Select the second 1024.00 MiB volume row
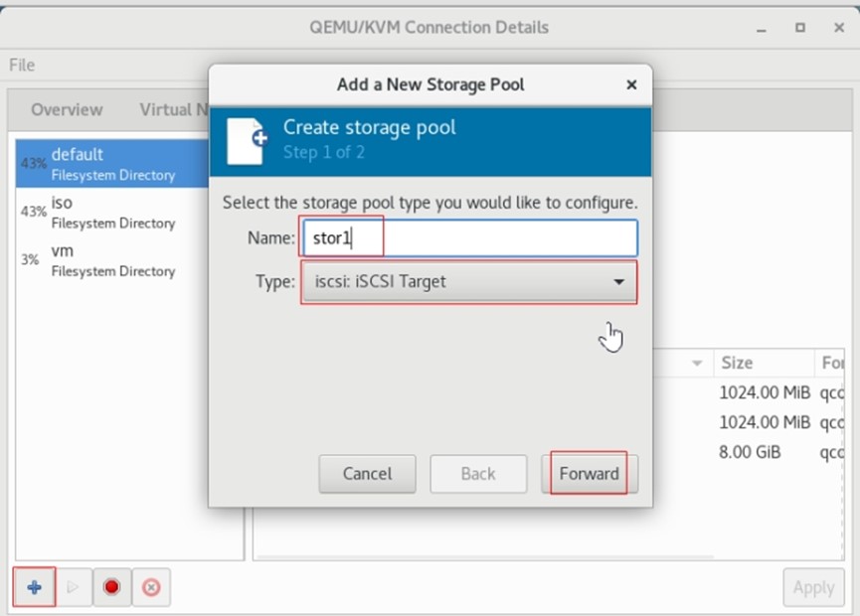The image size is (860, 616). (x=749, y=422)
